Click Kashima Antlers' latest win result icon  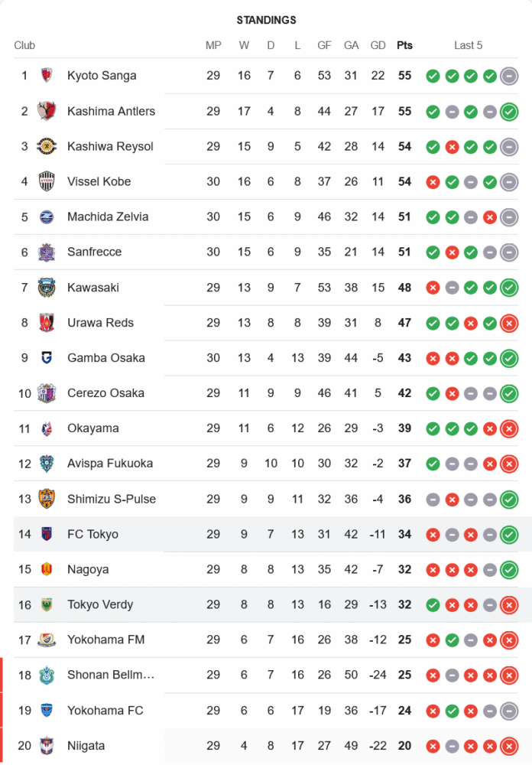(509, 112)
